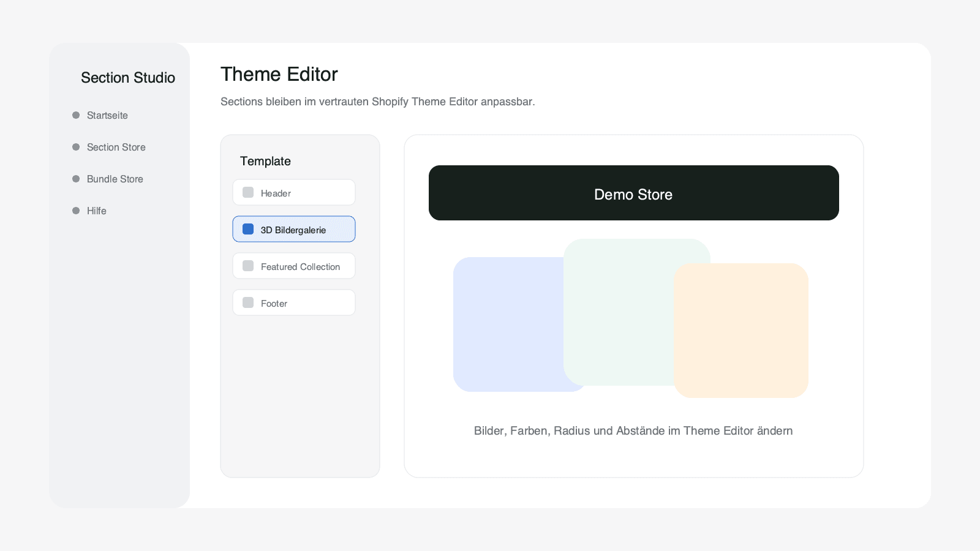Click the Demo Store banner
This screenshot has height=551, width=980.
click(x=634, y=193)
